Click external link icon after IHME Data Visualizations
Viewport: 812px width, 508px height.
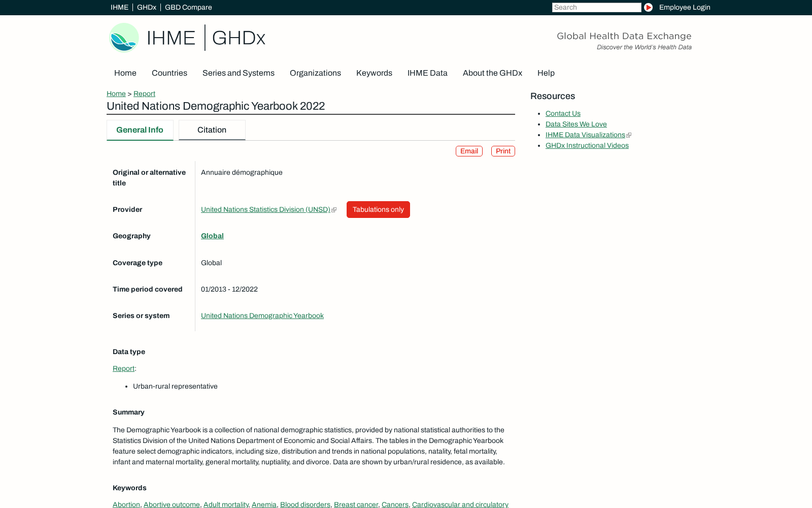pos(629,135)
